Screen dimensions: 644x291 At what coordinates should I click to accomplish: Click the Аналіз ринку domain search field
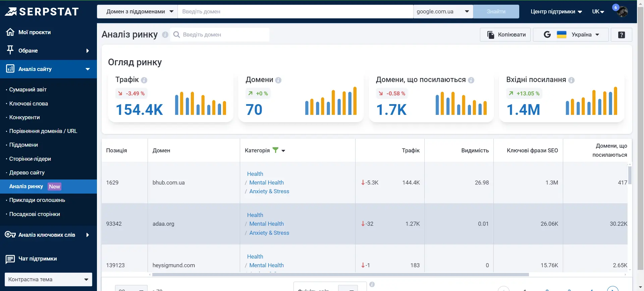[220, 34]
